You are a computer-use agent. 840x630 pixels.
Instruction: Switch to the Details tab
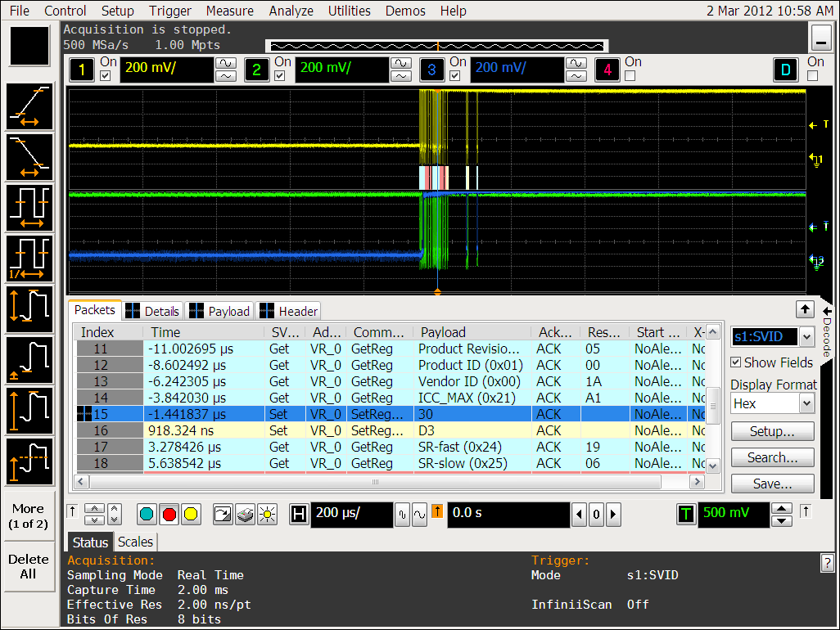click(x=152, y=311)
